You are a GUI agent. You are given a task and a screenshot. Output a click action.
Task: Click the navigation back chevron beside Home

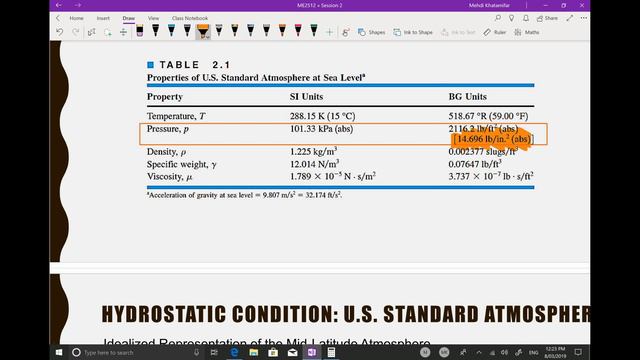pos(58,18)
